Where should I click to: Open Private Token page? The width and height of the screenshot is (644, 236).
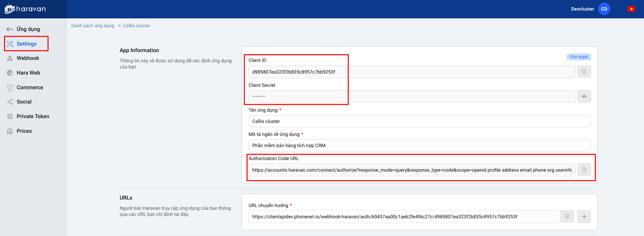33,116
